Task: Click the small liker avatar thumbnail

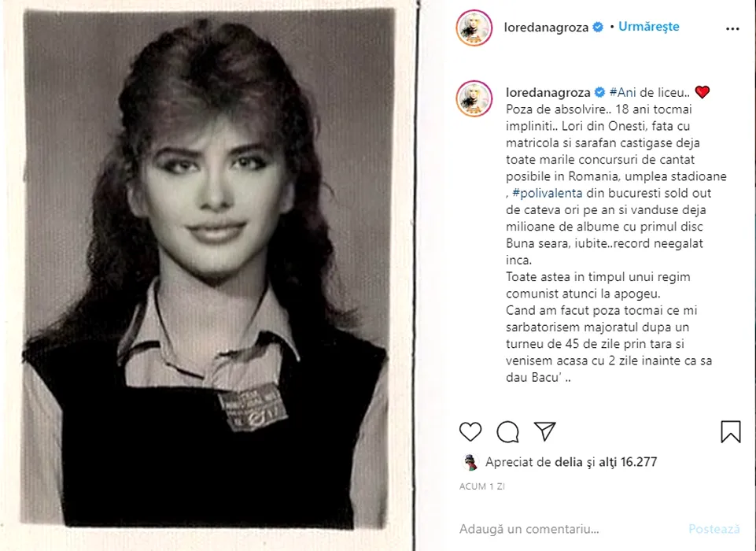Action: coord(470,462)
